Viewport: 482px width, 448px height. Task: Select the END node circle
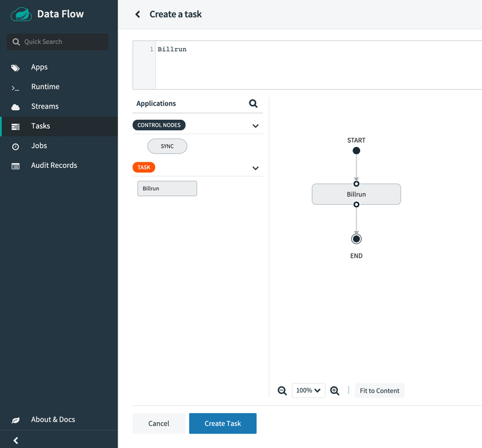[x=356, y=238]
